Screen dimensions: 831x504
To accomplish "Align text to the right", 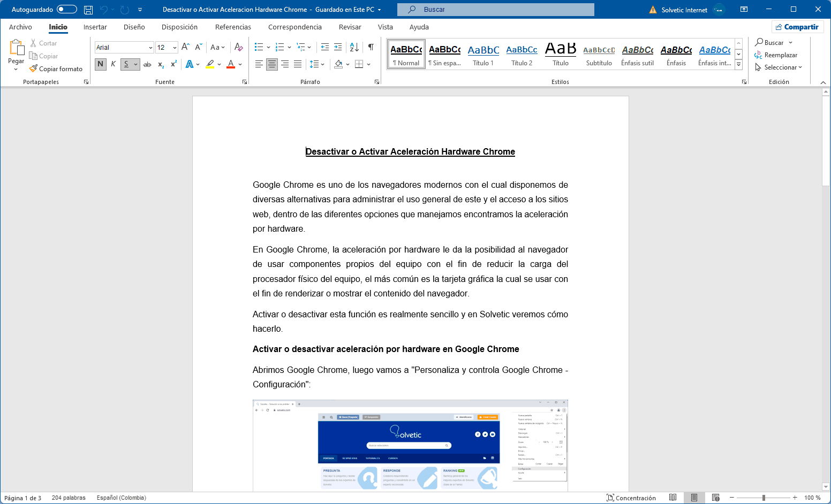I will 285,64.
